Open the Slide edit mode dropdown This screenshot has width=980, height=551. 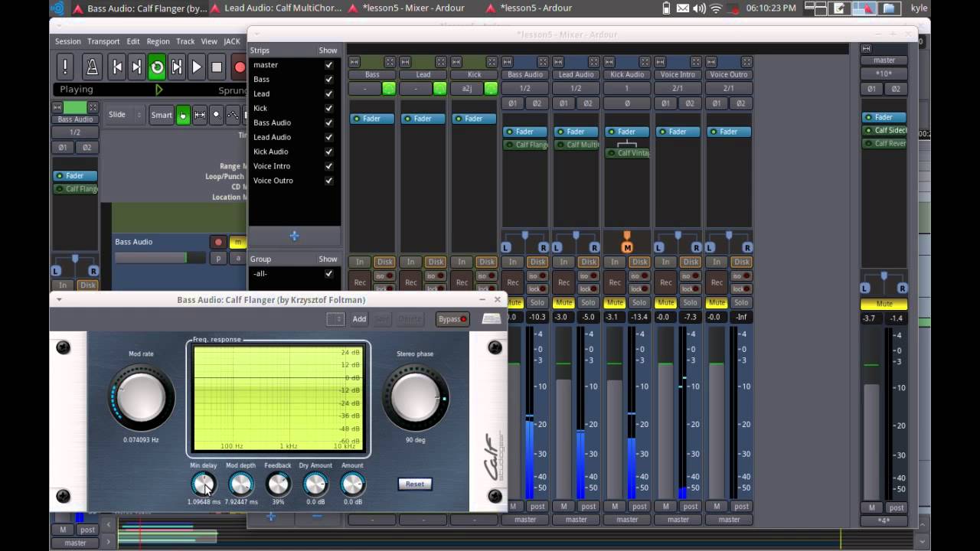[x=125, y=115]
